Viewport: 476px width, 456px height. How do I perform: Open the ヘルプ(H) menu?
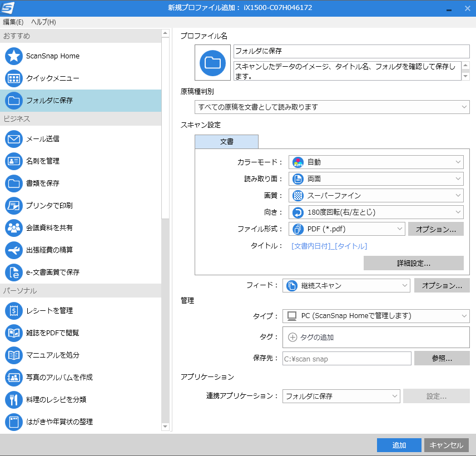point(43,22)
